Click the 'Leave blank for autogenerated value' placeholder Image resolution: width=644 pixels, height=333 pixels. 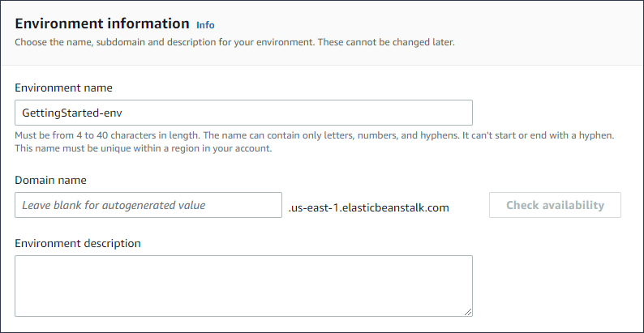(x=114, y=205)
